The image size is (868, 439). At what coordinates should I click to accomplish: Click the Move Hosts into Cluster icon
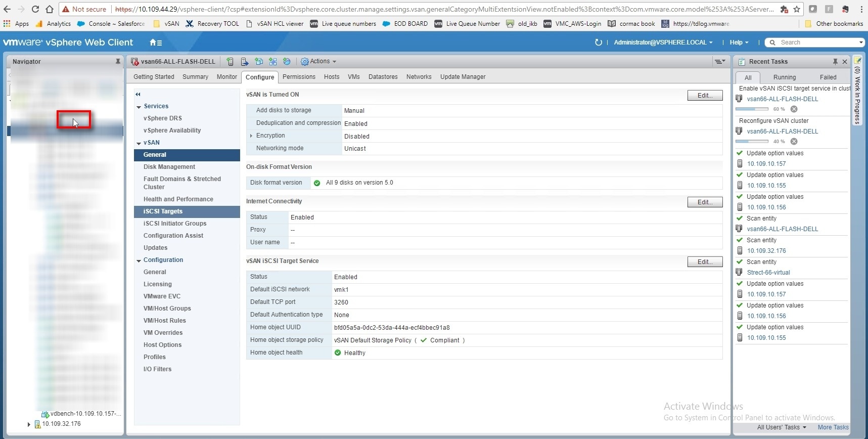(x=245, y=62)
